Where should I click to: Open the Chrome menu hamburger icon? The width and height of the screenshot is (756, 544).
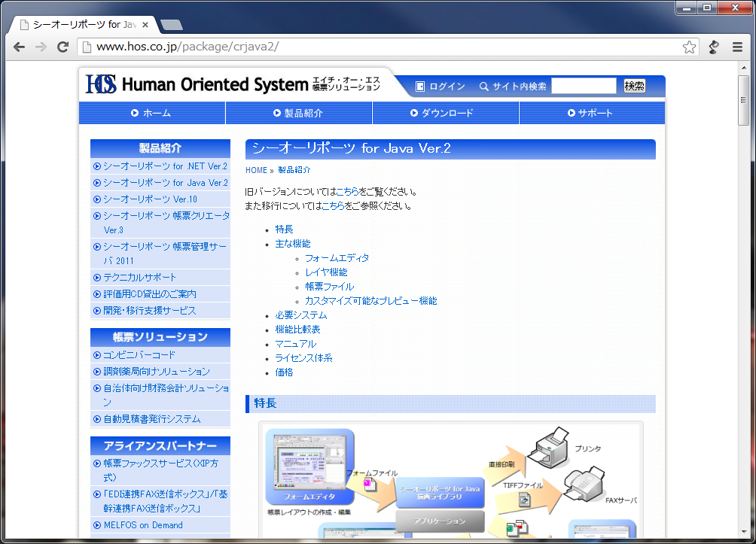click(x=737, y=47)
